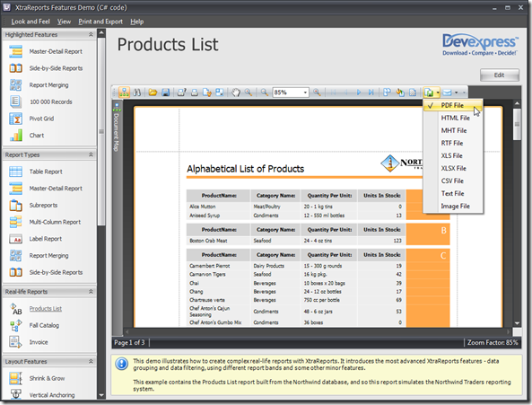
Task: Open the 85% zoom dropdown arrow
Action: [305, 92]
